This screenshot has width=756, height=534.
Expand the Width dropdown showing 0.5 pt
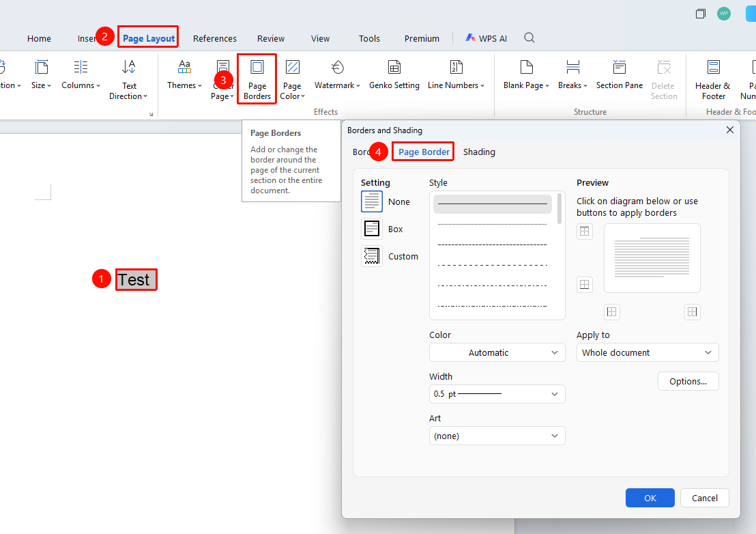497,394
